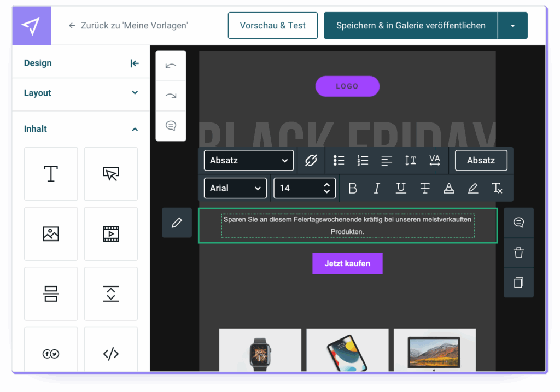560x392 pixels.
Task: Add the Video content block
Action: 111,234
